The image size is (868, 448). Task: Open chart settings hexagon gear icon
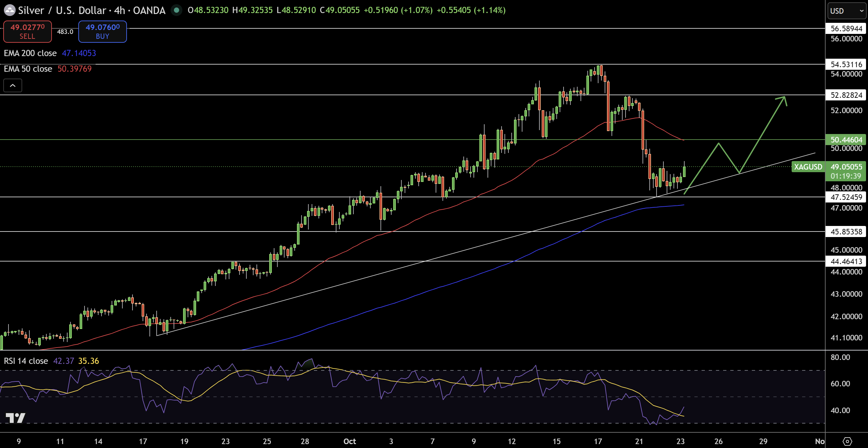click(847, 441)
